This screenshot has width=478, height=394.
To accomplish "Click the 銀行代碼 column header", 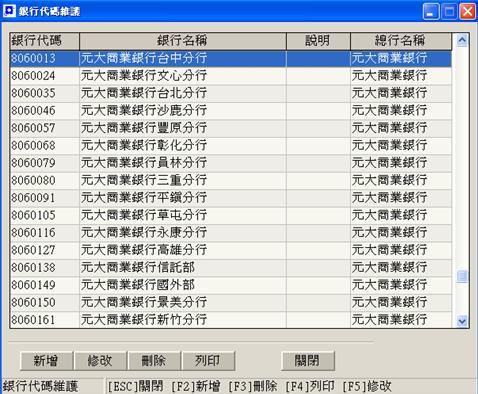I will [x=45, y=41].
